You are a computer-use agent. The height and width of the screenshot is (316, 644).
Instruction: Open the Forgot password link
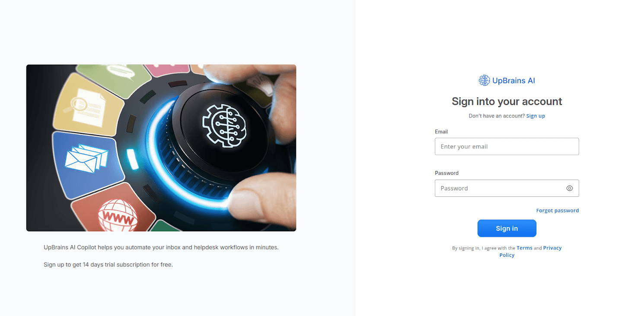[558, 211]
